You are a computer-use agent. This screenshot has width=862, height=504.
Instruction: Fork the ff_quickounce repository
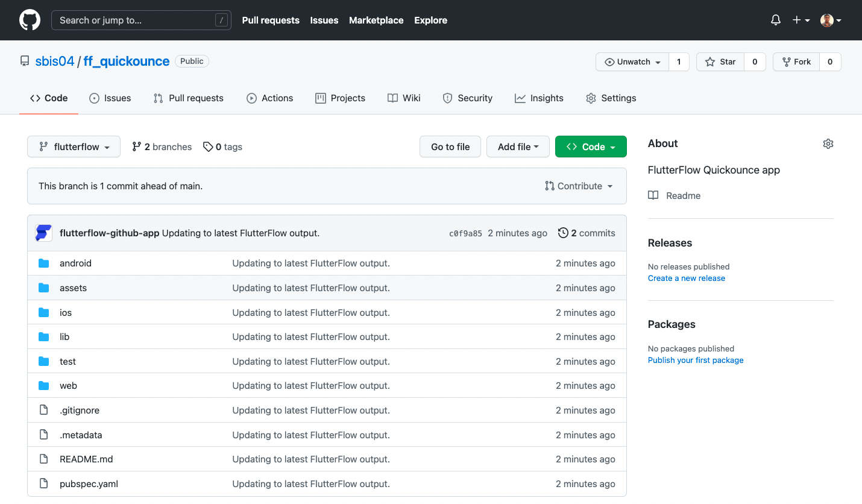[796, 61]
